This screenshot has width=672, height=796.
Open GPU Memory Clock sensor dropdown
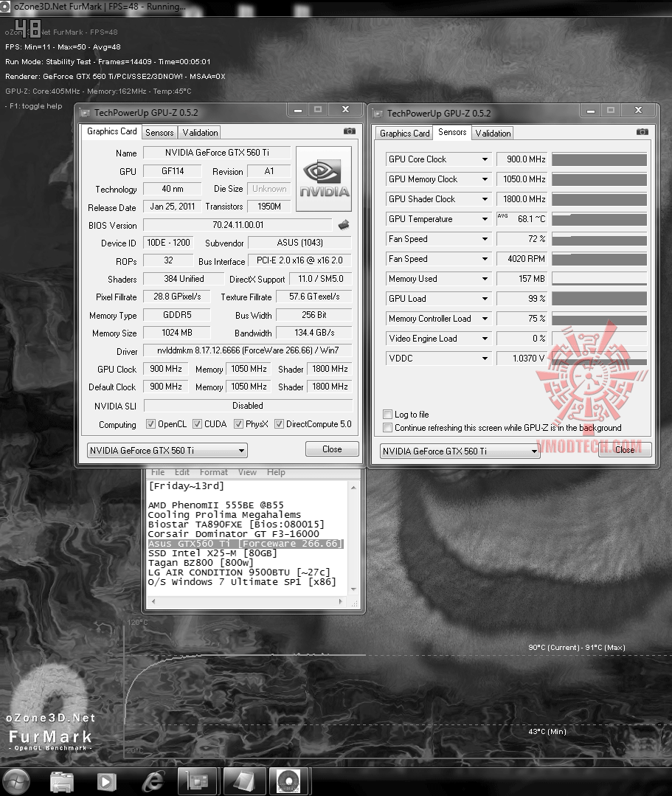coord(485,179)
